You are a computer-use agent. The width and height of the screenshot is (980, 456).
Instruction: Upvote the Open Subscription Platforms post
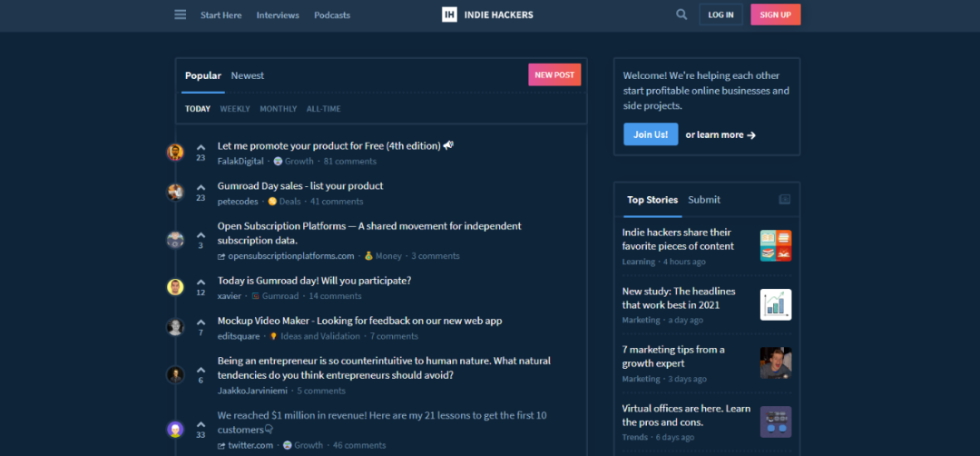(201, 235)
